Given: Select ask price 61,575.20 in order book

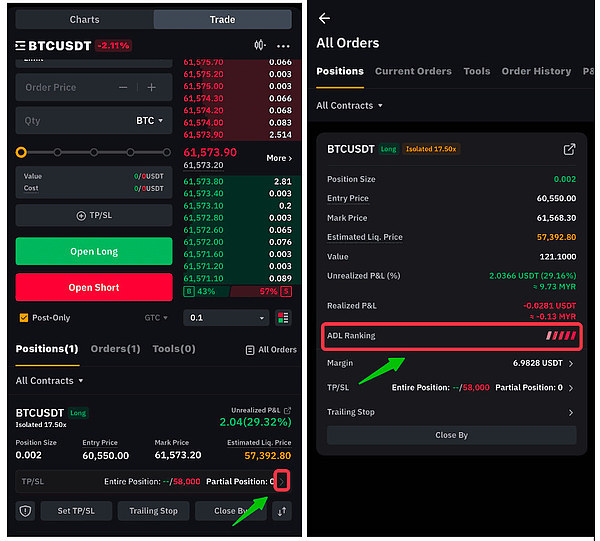Looking at the screenshot, I should (x=203, y=74).
